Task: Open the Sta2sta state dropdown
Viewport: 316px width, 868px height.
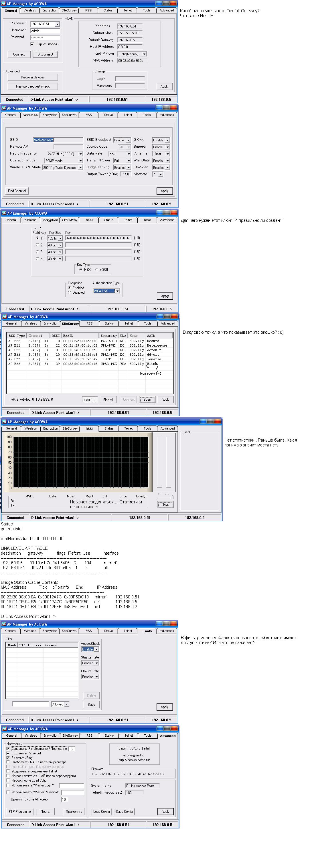Action: [x=96, y=663]
